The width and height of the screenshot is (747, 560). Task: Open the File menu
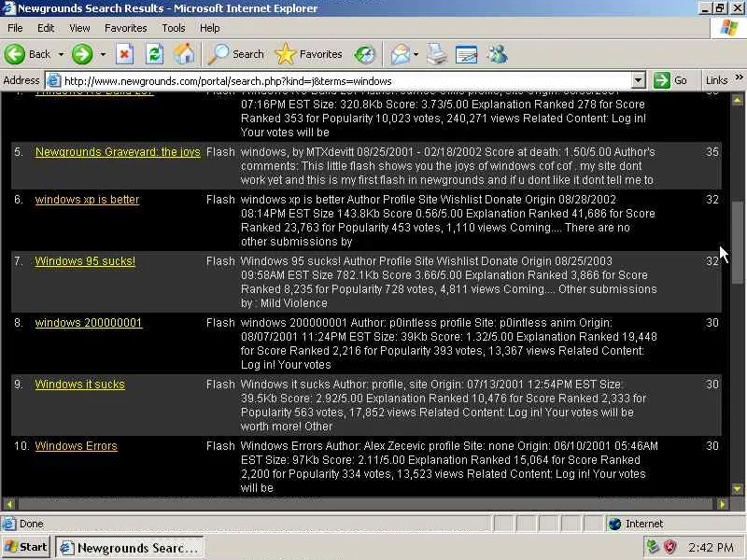click(x=15, y=28)
